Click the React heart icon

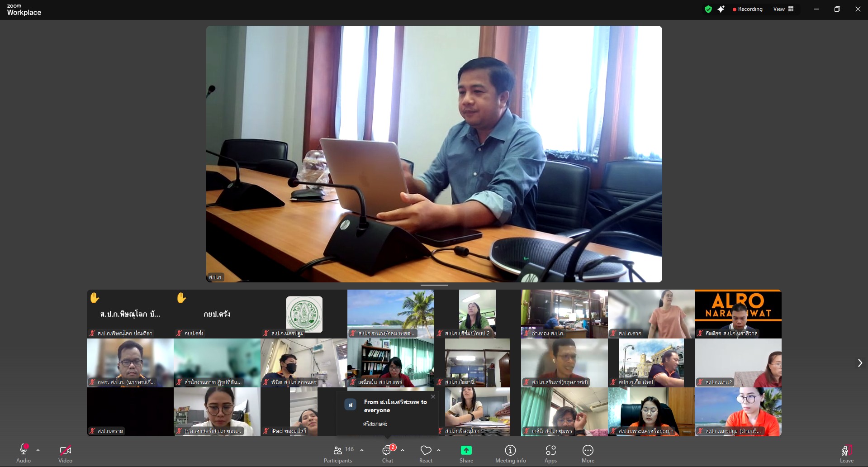click(x=426, y=454)
